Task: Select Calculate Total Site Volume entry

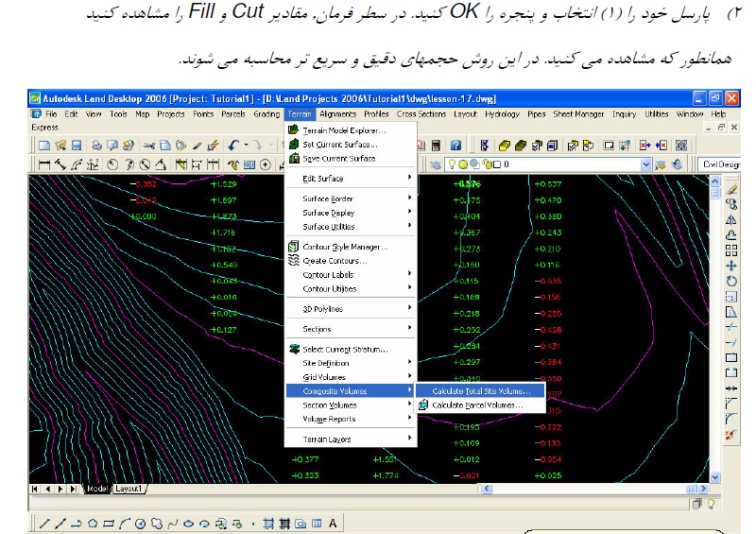Action: point(480,391)
